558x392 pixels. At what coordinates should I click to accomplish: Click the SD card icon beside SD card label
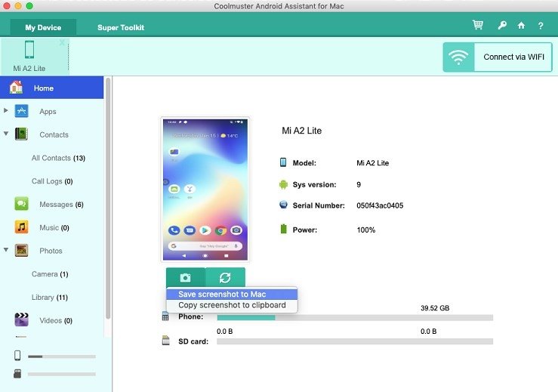click(x=166, y=341)
